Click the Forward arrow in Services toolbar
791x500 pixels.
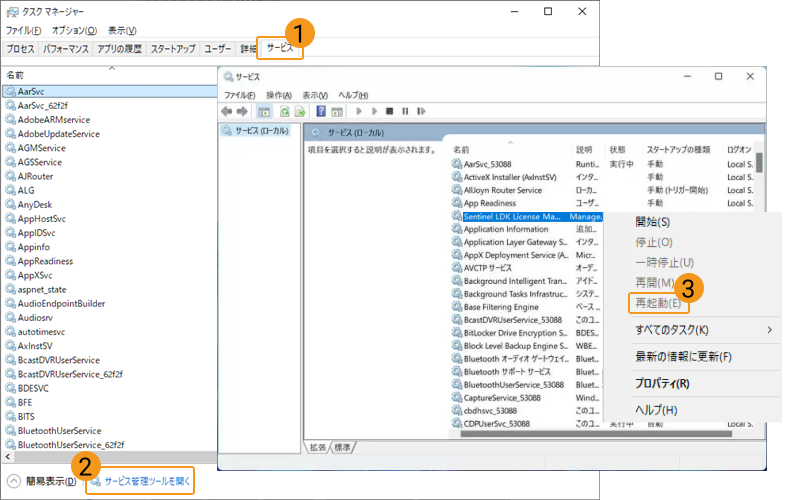click(x=241, y=111)
